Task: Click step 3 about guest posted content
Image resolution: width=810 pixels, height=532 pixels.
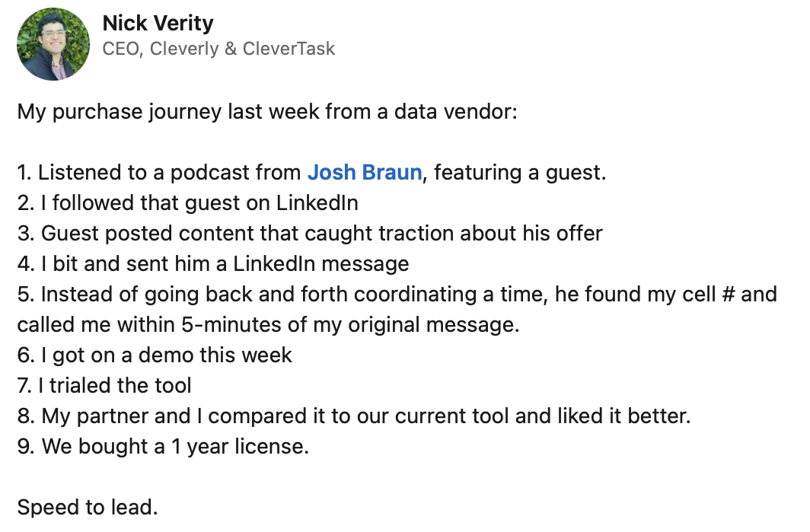Action: coord(310,234)
